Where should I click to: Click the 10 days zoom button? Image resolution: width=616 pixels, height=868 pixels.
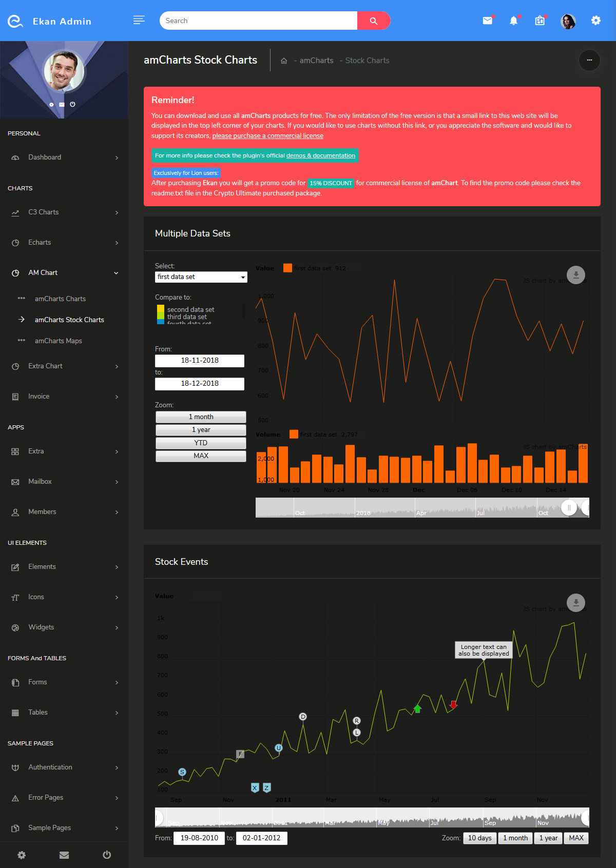click(x=480, y=838)
